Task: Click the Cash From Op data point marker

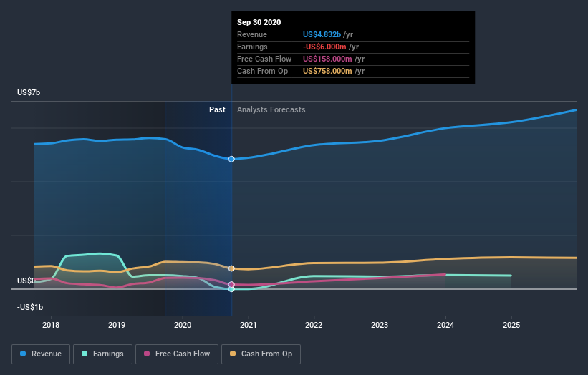Action: pyautogui.click(x=231, y=268)
